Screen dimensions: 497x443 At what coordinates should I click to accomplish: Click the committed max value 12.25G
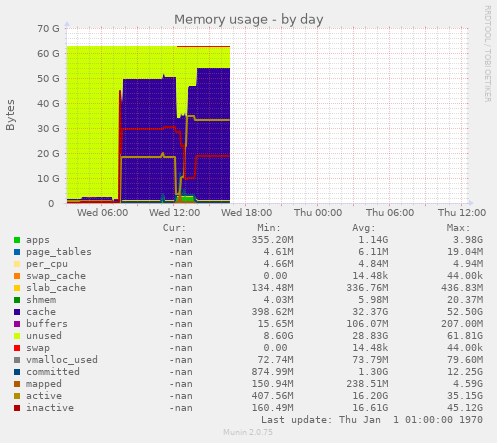(465, 372)
